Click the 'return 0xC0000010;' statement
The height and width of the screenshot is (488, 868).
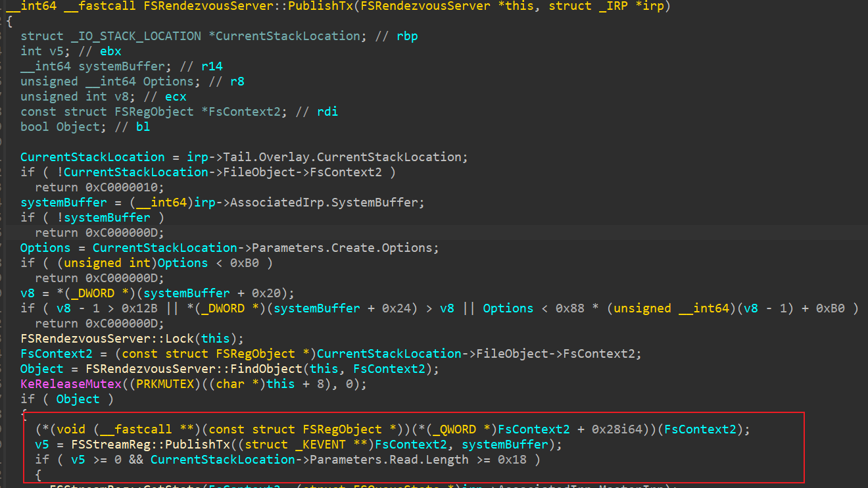pos(100,187)
